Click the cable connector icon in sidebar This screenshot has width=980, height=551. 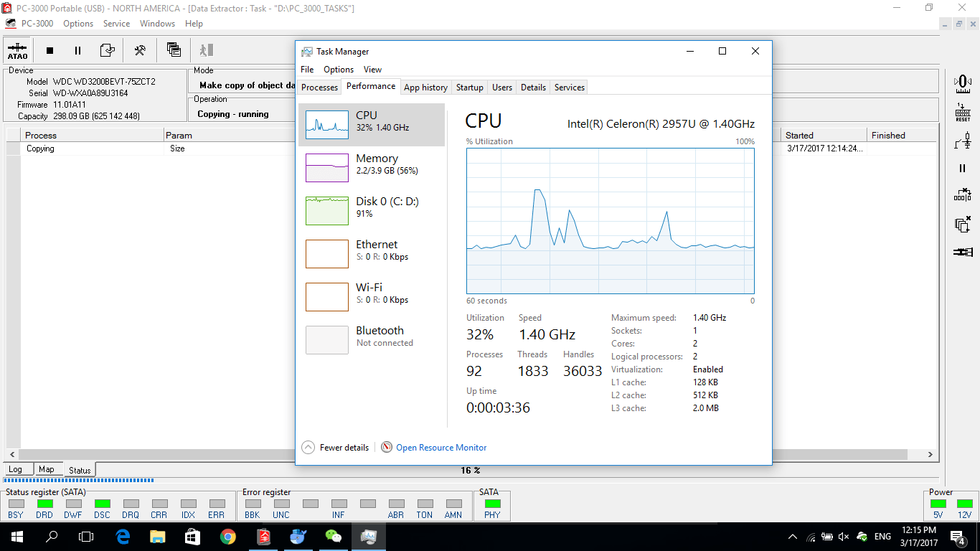(x=963, y=252)
